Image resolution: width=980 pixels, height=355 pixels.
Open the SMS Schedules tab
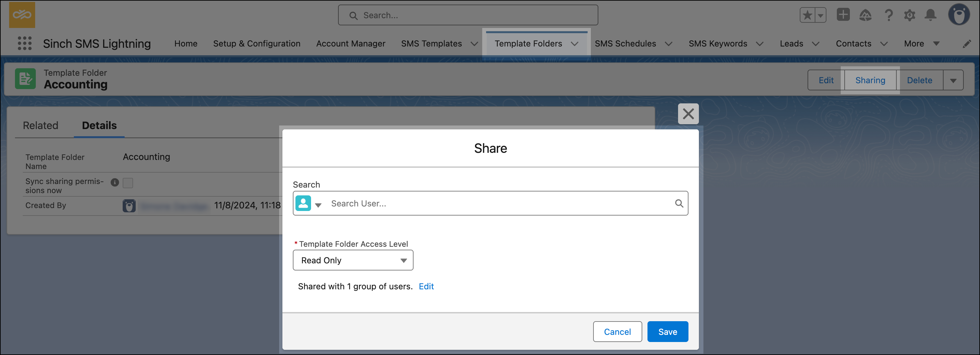click(625, 44)
